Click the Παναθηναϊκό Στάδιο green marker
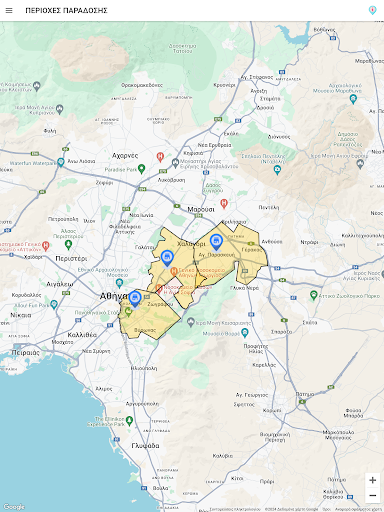Screen dimensions: 384x512 (128, 312)
